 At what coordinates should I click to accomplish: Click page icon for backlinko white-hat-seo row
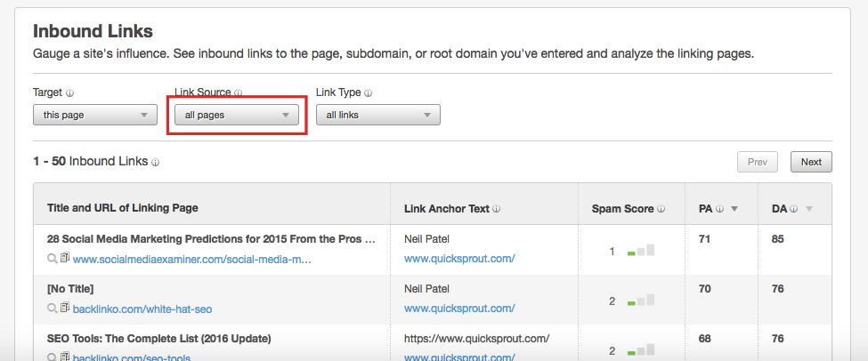click(65, 308)
